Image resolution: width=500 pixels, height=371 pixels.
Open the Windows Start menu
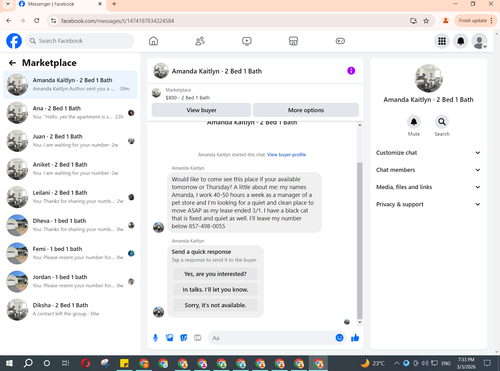coord(9,363)
